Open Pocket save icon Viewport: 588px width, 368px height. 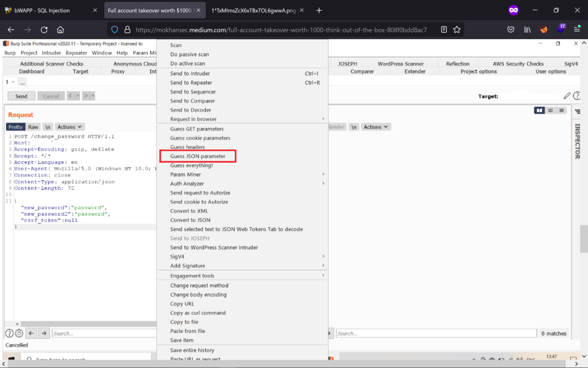click(511, 29)
